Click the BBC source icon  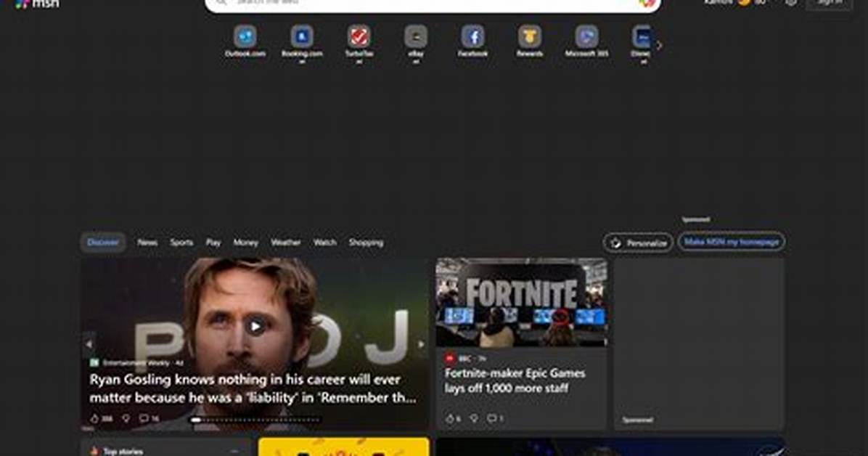click(x=449, y=359)
